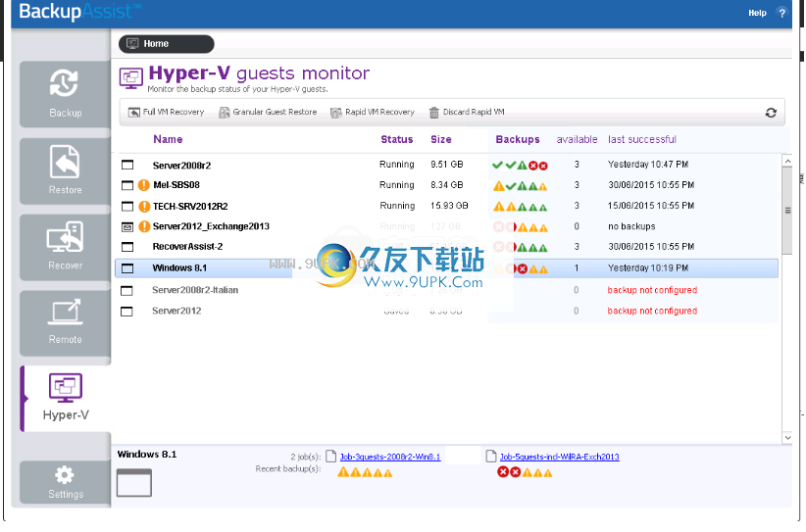Select the TECH-SRV2012R2 guest row
Viewport: 806px width, 532px height.
447,206
